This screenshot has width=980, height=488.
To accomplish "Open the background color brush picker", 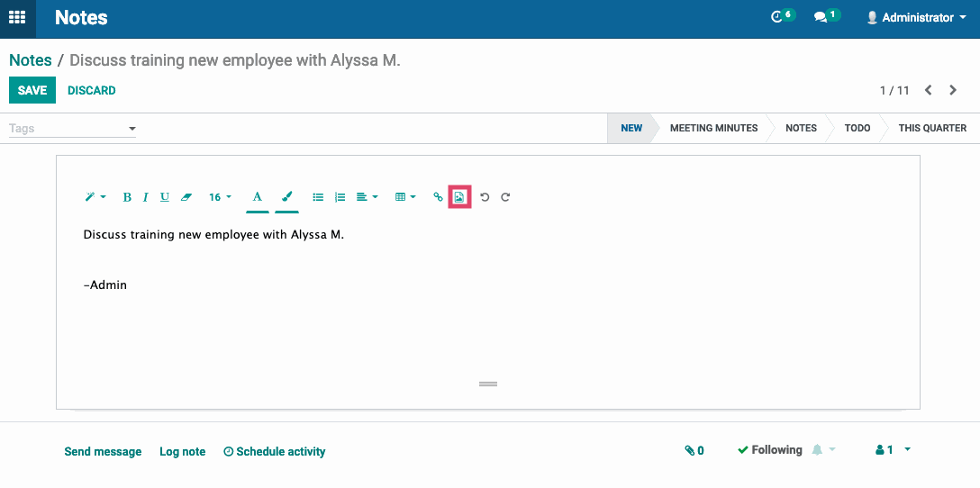I will click(286, 197).
